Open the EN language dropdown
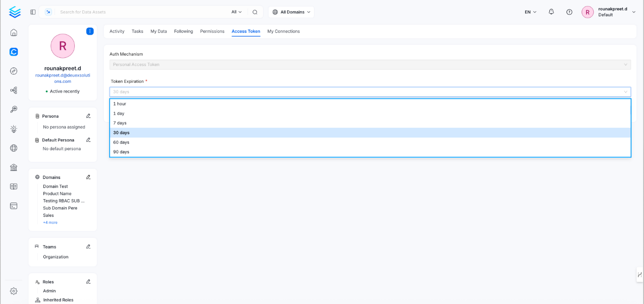 point(531,12)
